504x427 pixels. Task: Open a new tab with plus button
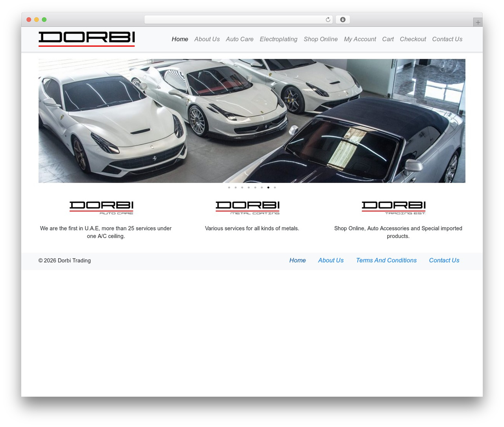point(478,22)
